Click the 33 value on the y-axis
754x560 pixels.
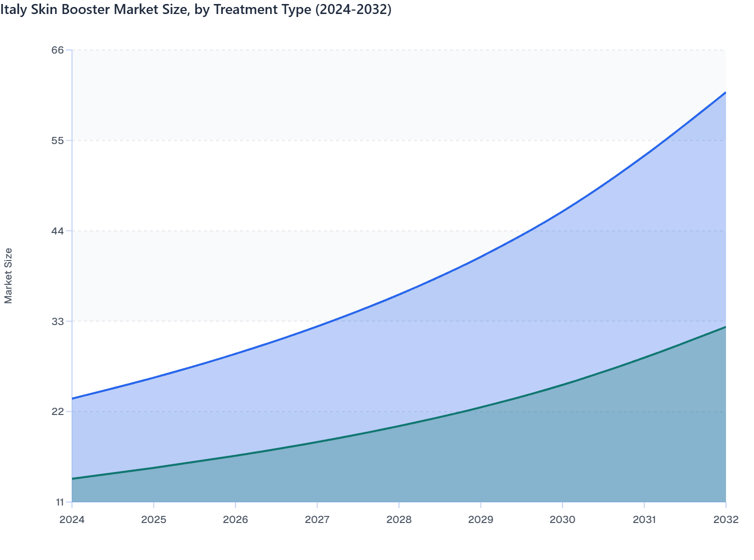point(58,320)
